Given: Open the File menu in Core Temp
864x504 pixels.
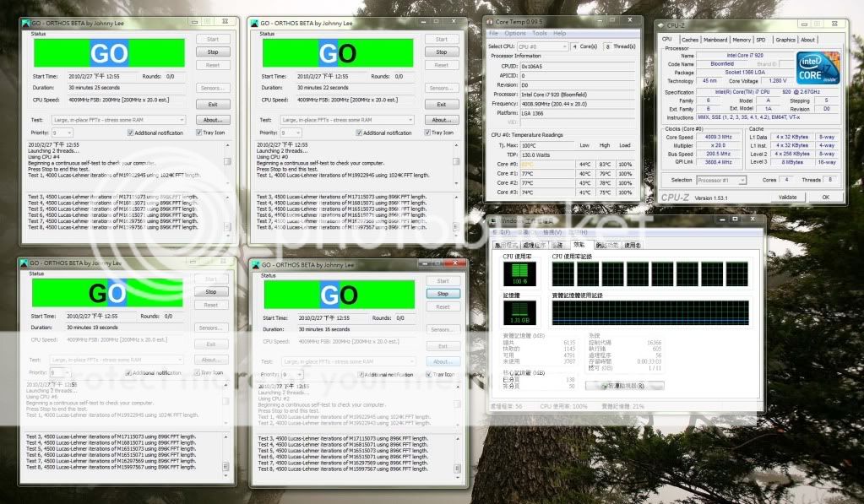Looking at the screenshot, I should pos(494,33).
